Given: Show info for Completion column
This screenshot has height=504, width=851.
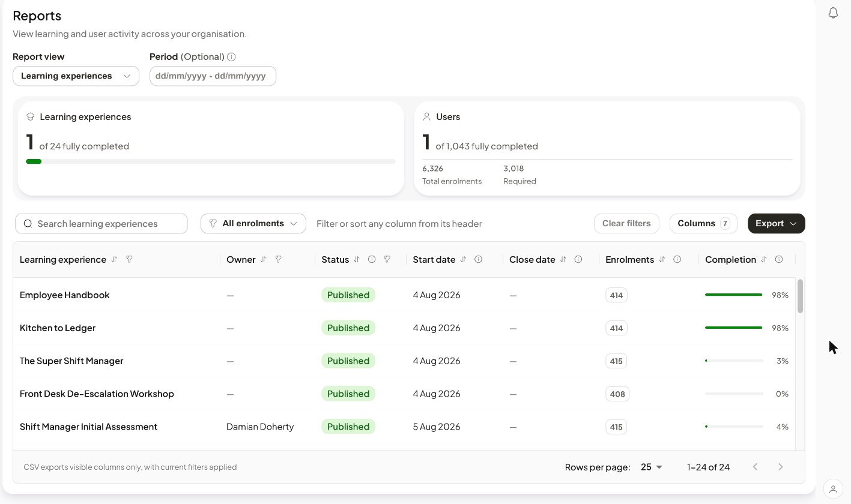Looking at the screenshot, I should pos(779,260).
